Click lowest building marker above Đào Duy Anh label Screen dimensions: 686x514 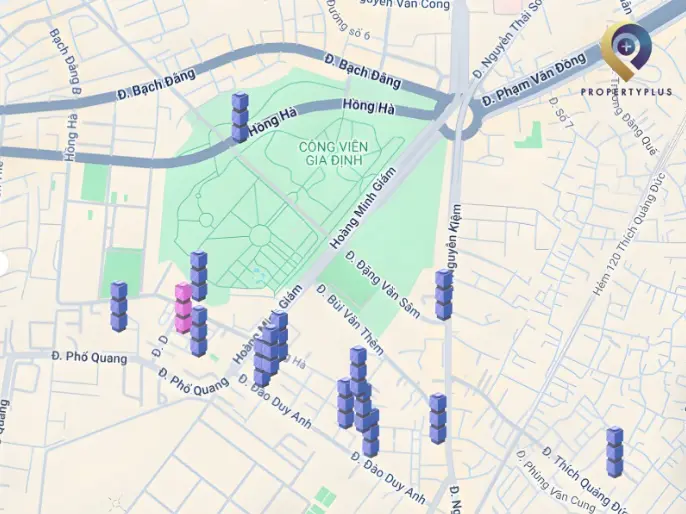coord(371,433)
